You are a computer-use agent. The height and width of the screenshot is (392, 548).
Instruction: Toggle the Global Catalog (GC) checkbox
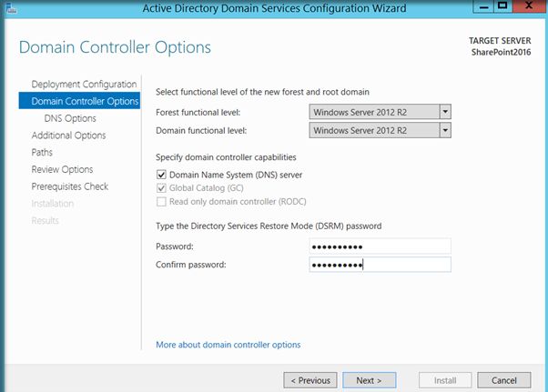coord(161,188)
